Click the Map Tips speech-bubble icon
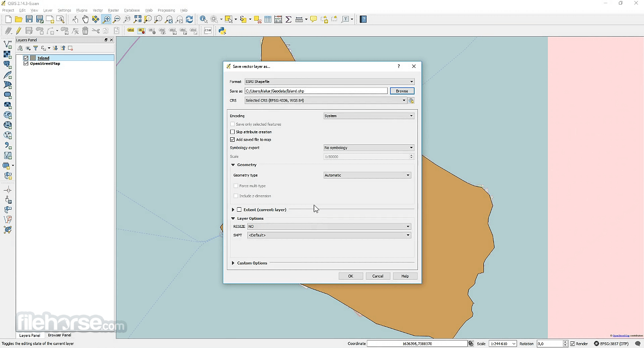The image size is (644, 348). [x=314, y=19]
